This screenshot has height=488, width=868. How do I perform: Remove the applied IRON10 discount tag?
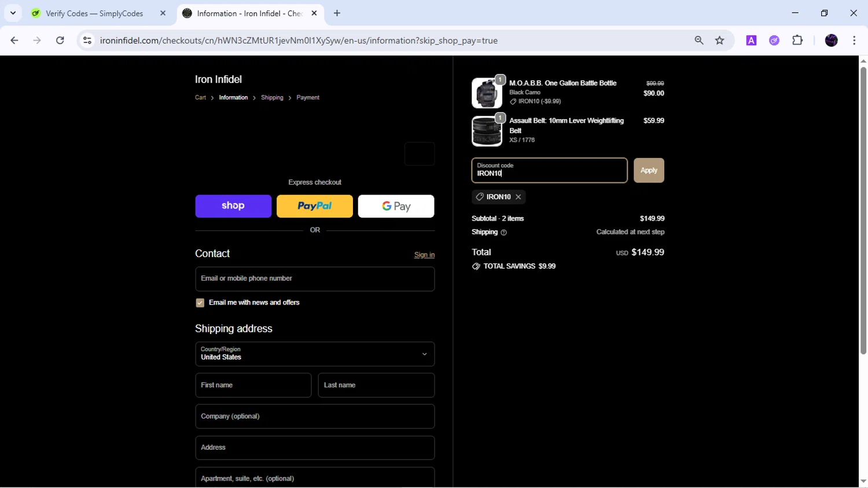coord(518,197)
